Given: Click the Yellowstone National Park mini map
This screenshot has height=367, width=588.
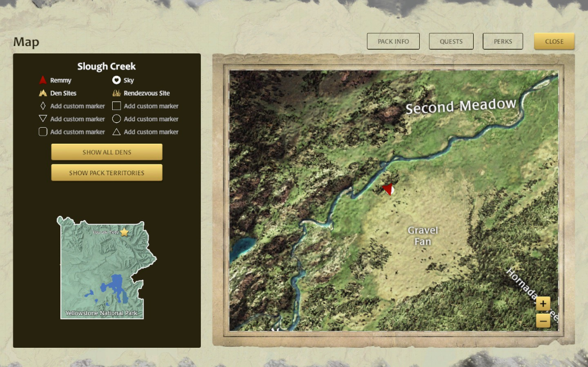Looking at the screenshot, I should [x=107, y=268].
